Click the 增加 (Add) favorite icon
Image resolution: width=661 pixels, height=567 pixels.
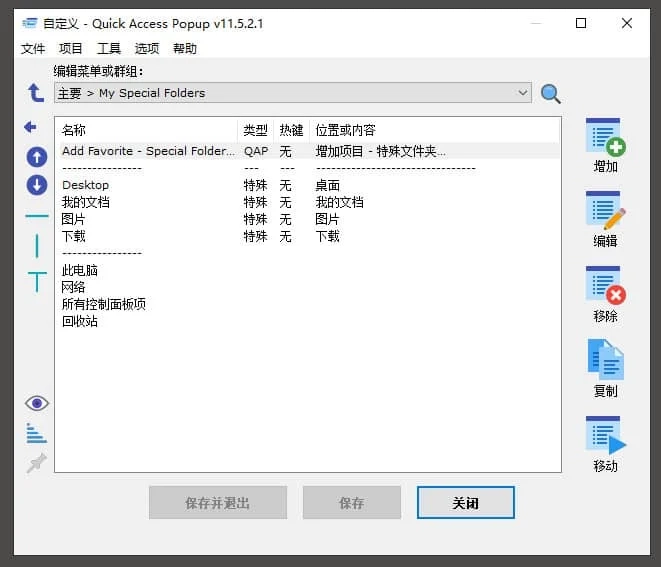pyautogui.click(x=605, y=137)
